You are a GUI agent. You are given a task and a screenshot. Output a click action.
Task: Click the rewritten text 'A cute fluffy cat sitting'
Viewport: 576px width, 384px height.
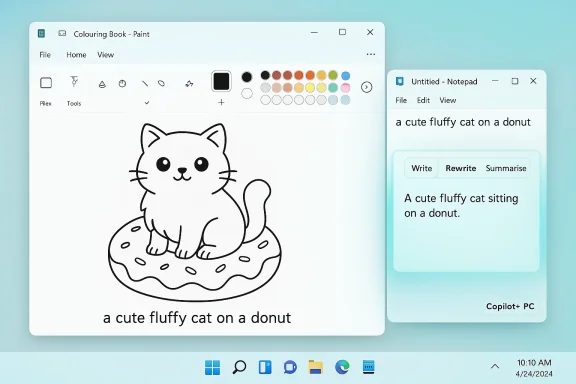tap(461, 198)
